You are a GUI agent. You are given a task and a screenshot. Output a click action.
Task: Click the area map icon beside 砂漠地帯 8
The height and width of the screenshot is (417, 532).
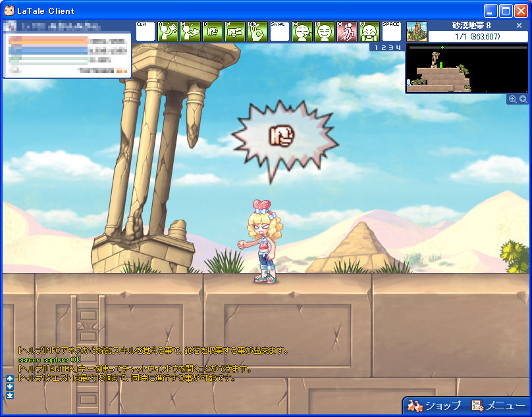click(x=416, y=31)
